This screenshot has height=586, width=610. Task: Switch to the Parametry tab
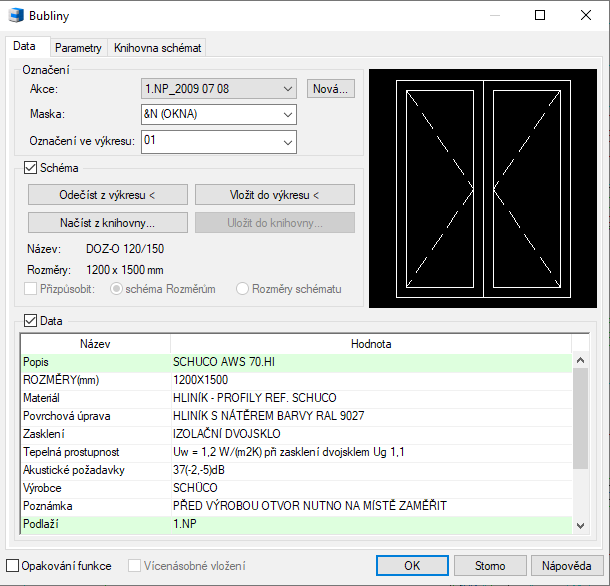78,47
